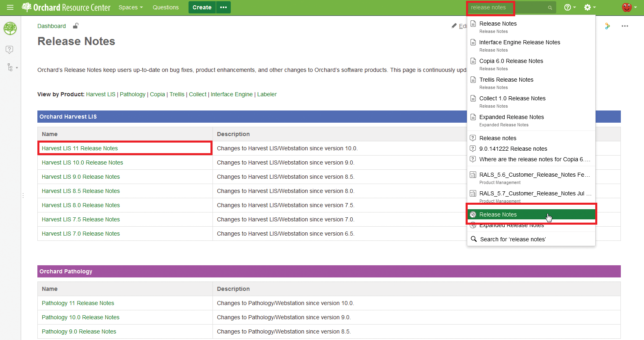The width and height of the screenshot is (644, 340).
Task: Select the Expanded Release Notes page result
Action: coord(531,120)
